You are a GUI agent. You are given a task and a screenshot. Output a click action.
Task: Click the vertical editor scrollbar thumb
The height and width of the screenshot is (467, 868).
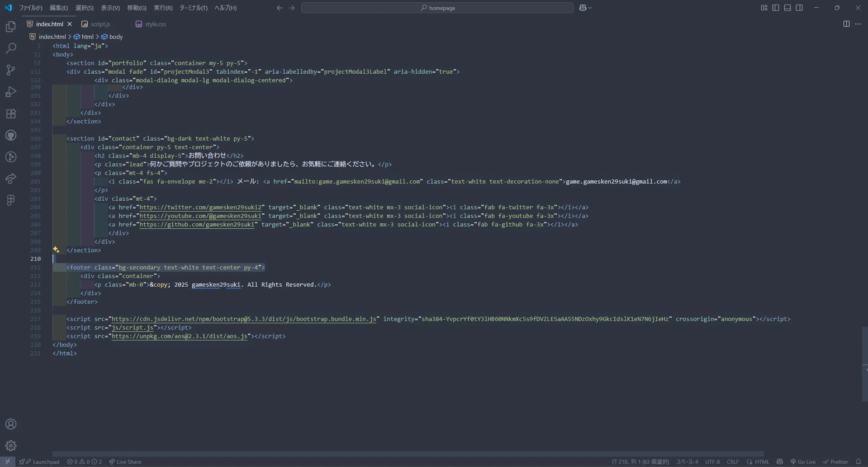[864, 364]
